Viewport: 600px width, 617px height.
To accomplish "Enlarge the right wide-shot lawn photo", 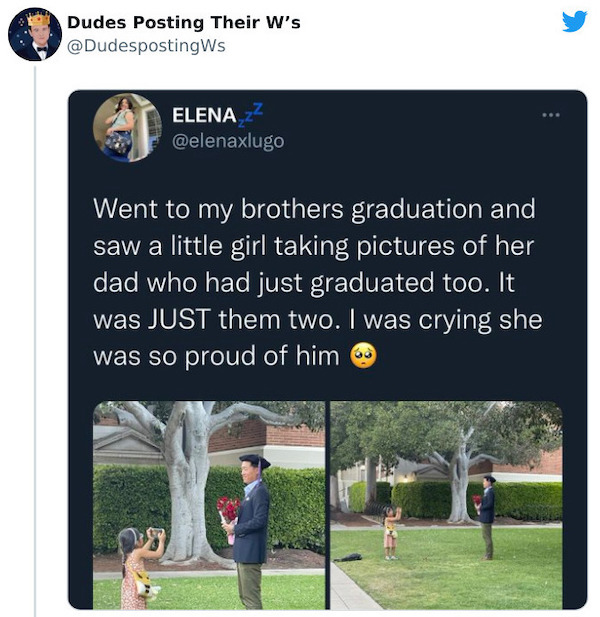I will [x=446, y=505].
